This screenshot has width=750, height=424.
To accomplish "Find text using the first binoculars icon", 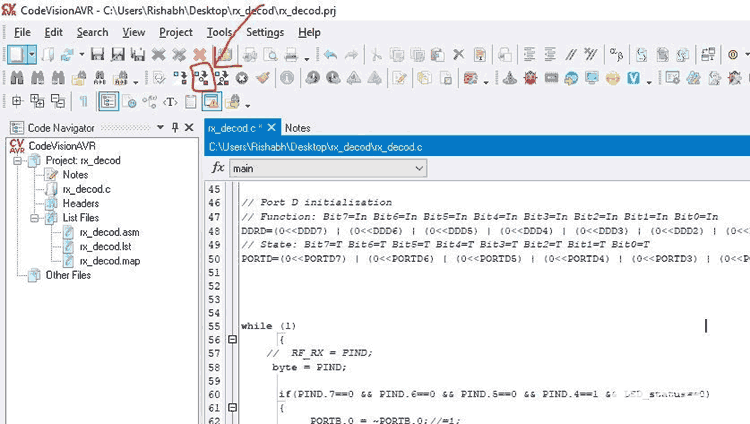I will [17, 77].
